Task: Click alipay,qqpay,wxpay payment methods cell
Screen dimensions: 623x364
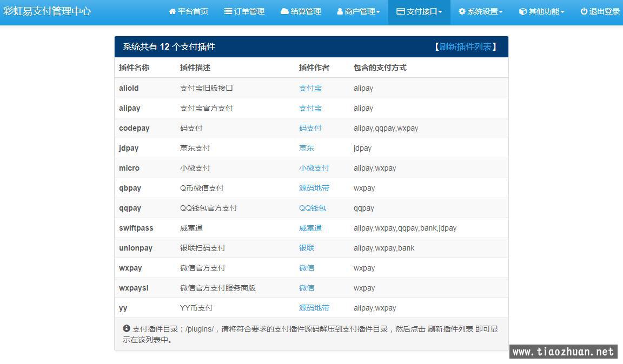Action: (x=386, y=128)
